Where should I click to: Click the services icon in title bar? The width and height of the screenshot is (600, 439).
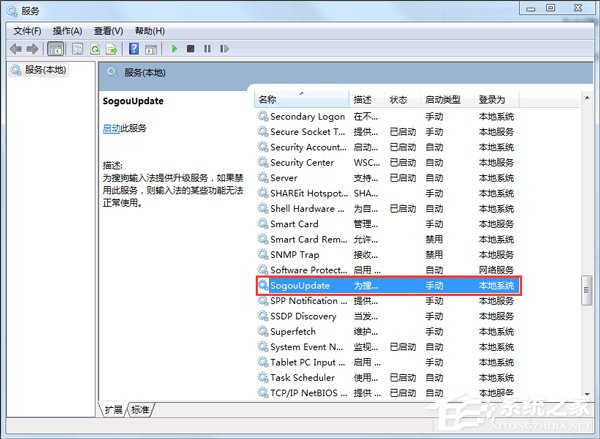12,11
